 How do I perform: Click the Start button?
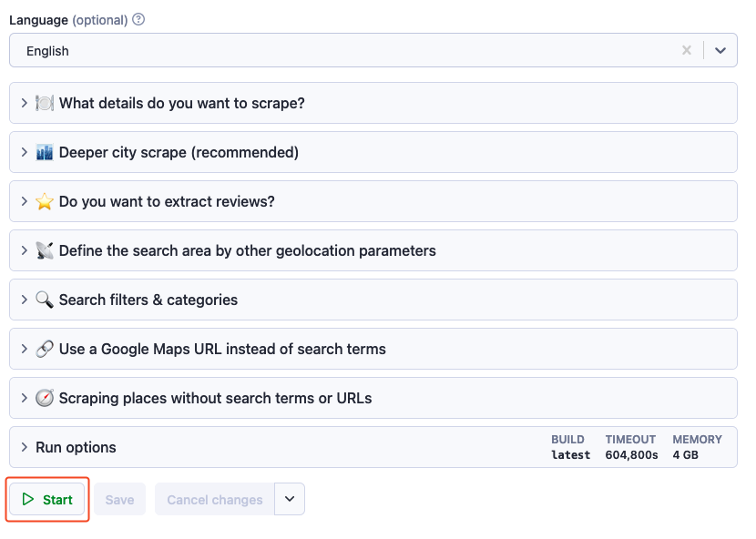tap(47, 500)
